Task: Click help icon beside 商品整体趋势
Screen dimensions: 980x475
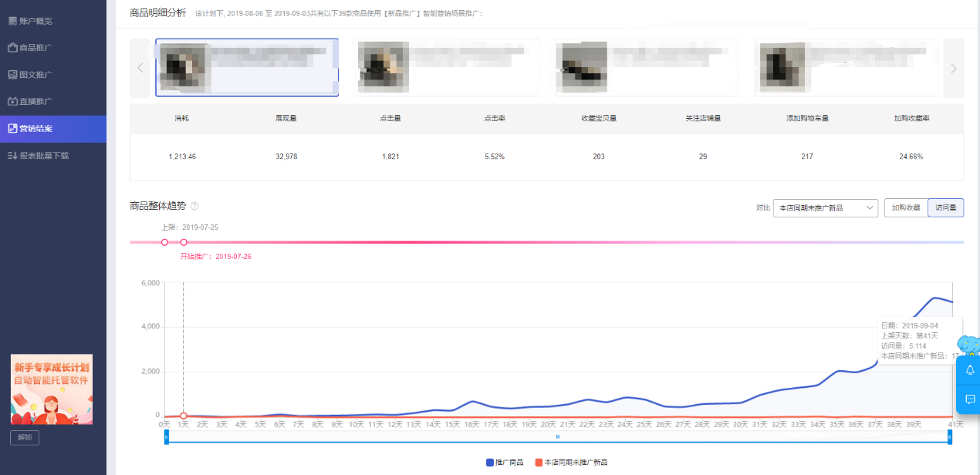Action: click(194, 206)
